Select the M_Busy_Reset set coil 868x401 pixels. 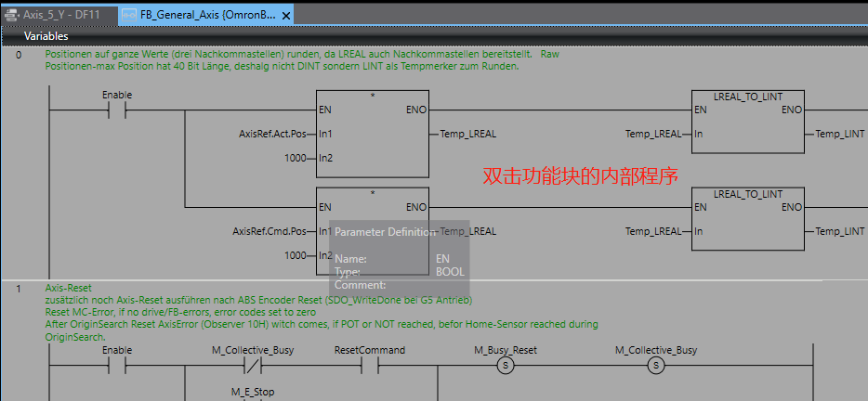pyautogui.click(x=506, y=366)
